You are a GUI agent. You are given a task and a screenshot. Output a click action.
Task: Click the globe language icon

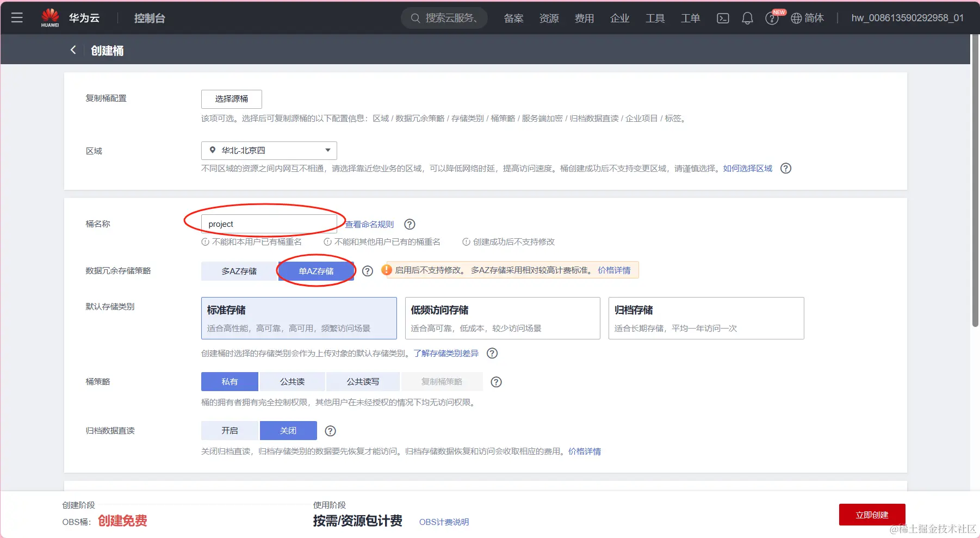pos(796,18)
